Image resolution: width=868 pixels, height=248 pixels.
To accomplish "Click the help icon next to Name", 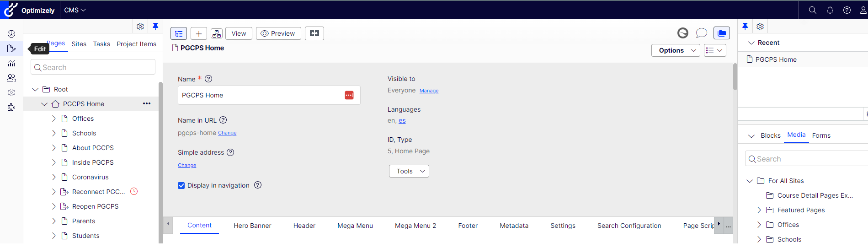I will (x=208, y=79).
